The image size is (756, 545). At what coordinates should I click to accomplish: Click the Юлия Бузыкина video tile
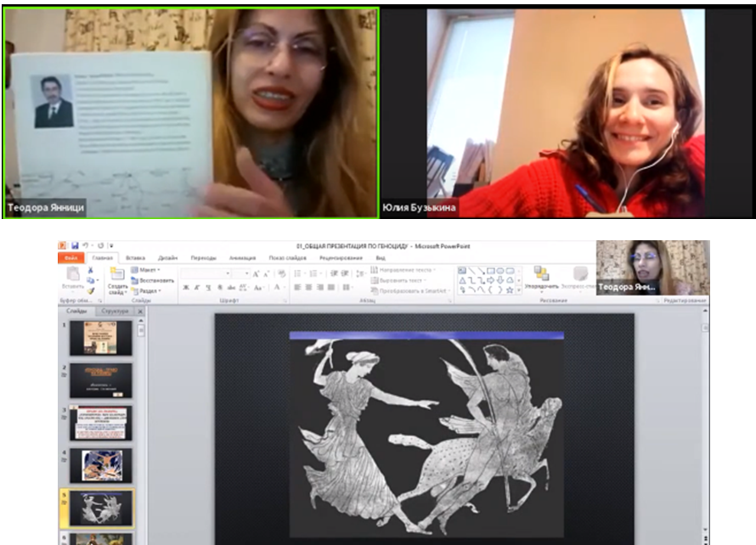pos(567,112)
